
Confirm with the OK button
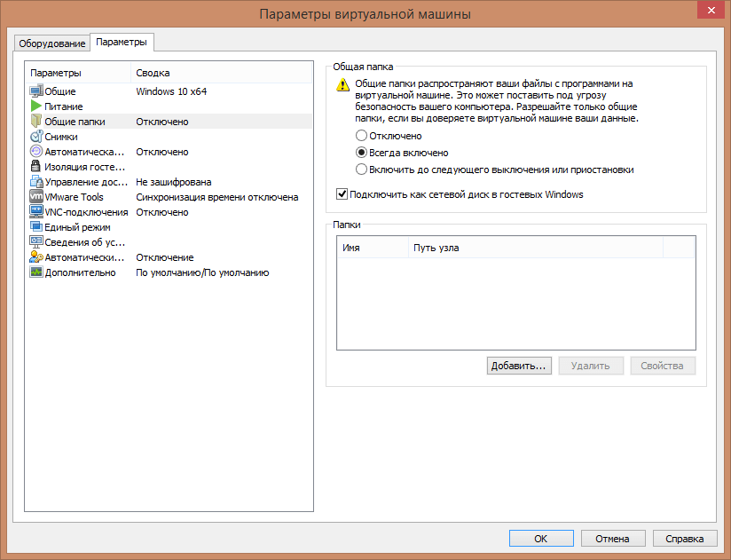tap(541, 539)
